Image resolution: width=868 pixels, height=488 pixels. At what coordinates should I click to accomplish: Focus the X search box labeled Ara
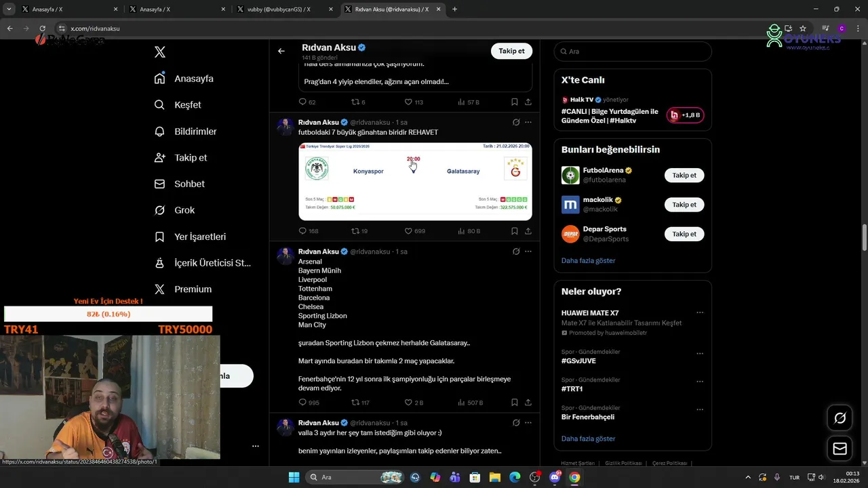click(x=633, y=52)
